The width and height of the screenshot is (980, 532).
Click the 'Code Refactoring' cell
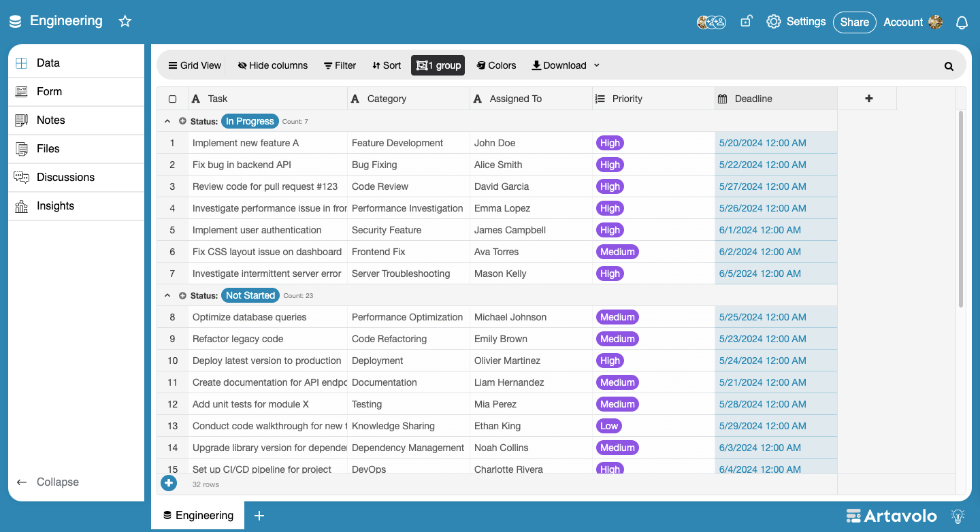pos(408,339)
